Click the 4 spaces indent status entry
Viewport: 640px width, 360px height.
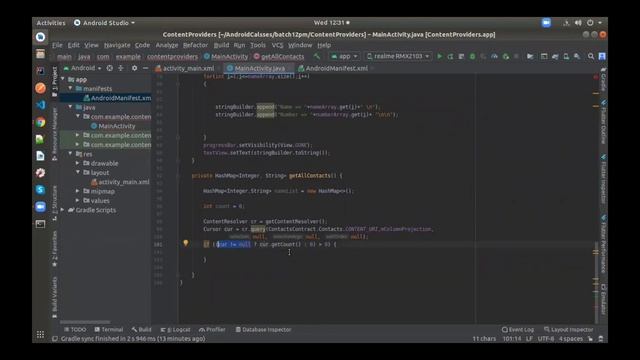571,339
